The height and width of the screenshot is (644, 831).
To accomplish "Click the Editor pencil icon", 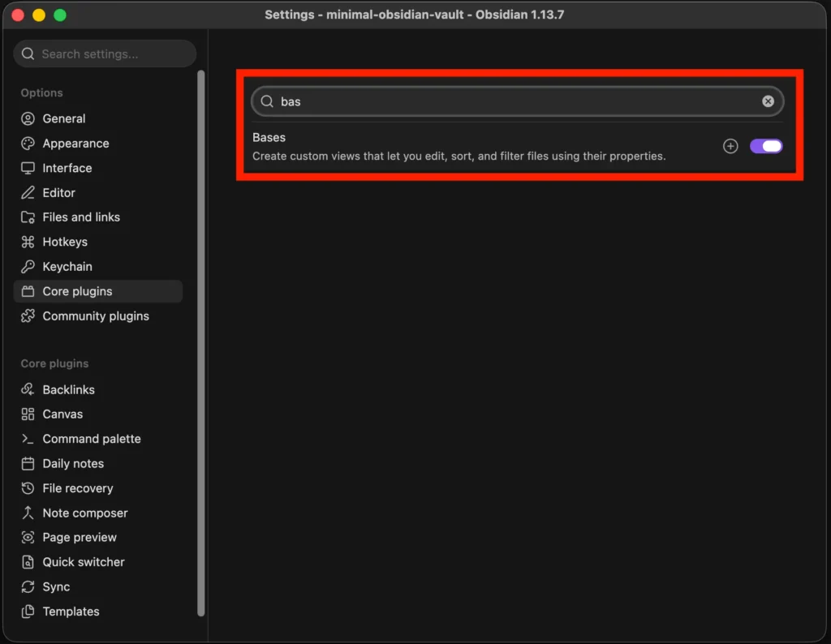I will pos(28,193).
